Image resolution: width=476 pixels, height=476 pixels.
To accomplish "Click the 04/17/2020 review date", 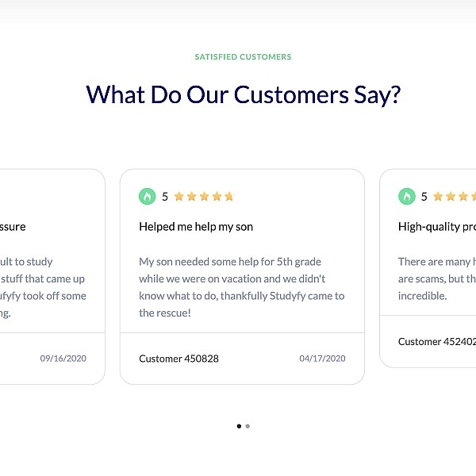I will coord(322,359).
